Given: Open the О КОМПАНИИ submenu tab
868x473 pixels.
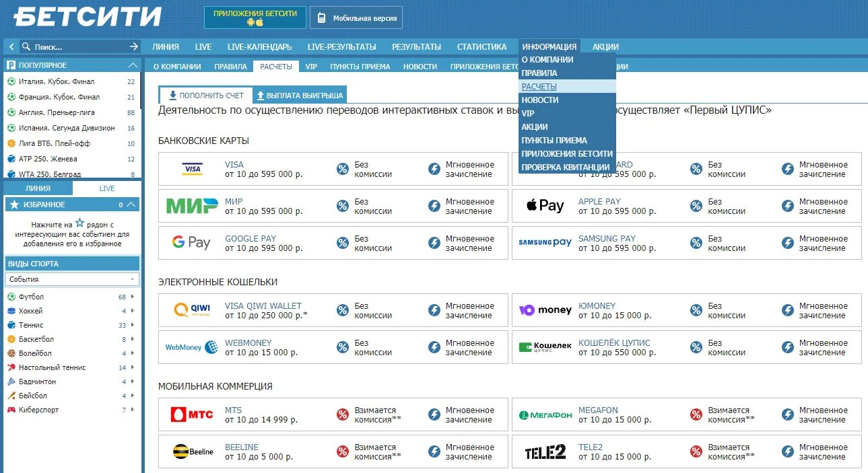Looking at the screenshot, I should click(x=177, y=67).
